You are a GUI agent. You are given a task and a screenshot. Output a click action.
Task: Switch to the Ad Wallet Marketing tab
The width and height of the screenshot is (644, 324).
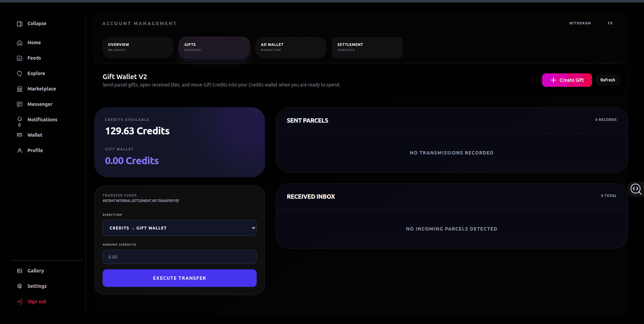coord(291,47)
